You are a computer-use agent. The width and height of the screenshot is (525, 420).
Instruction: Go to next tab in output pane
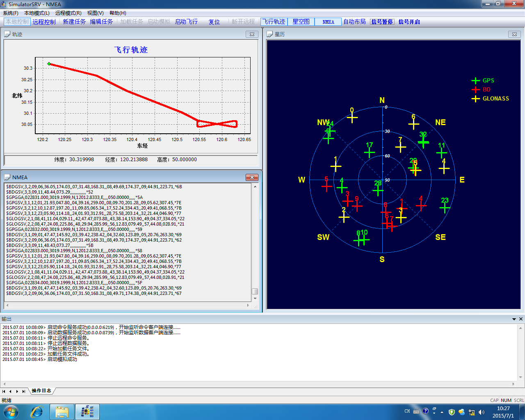[17, 391]
